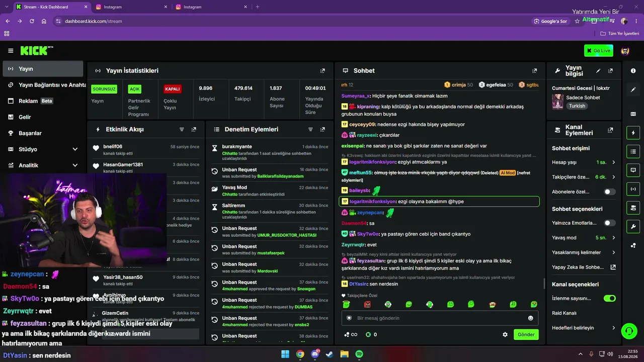The height and width of the screenshot is (362, 644).
Task: Open Takipçilere özel duration chevron
Action: pos(613,177)
